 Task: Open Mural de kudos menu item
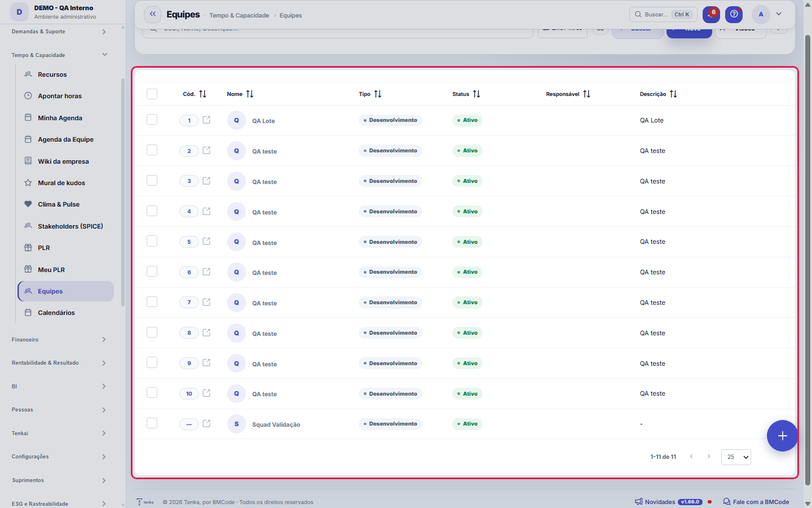(66, 183)
